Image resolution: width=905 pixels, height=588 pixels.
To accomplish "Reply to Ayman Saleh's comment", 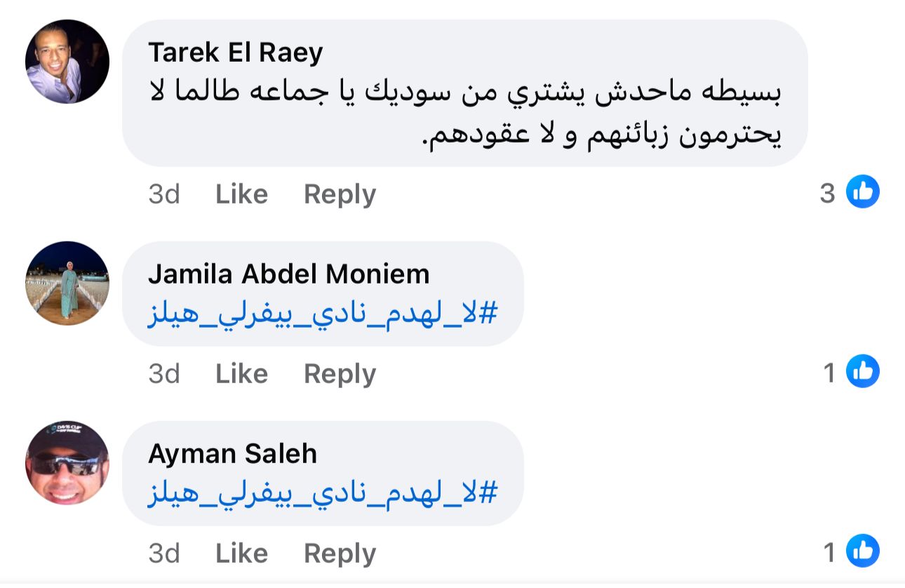I will coord(340,554).
